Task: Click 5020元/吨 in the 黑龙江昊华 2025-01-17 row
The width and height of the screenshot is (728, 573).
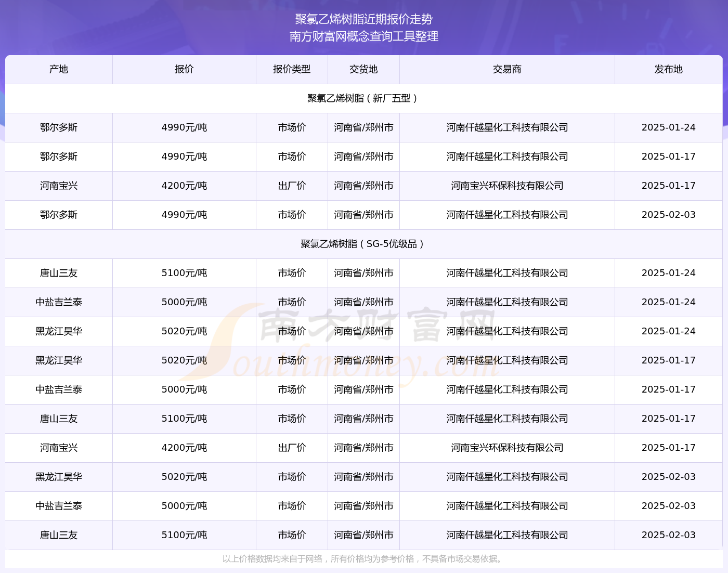Action: click(x=184, y=360)
